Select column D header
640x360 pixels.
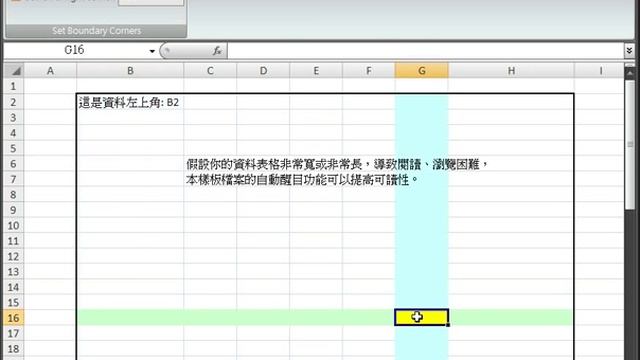pyautogui.click(x=263, y=71)
